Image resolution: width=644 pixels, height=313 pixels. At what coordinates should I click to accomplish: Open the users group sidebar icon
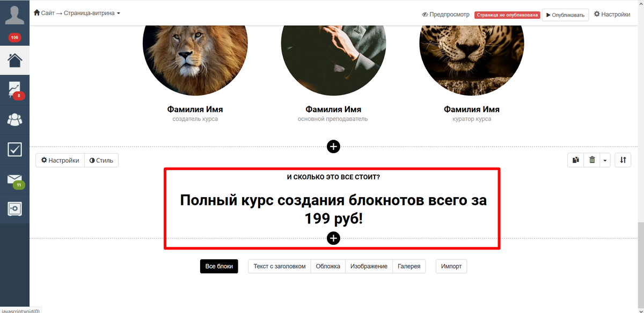coord(14,119)
